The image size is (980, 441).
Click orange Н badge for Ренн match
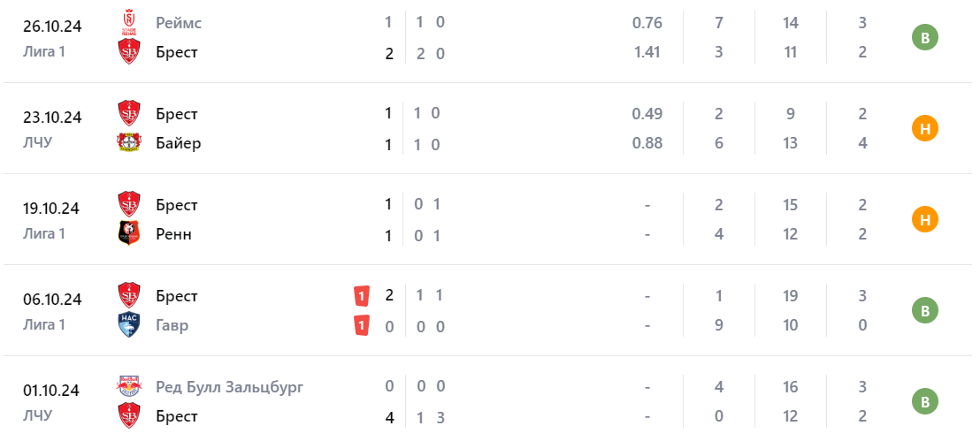coord(924,220)
